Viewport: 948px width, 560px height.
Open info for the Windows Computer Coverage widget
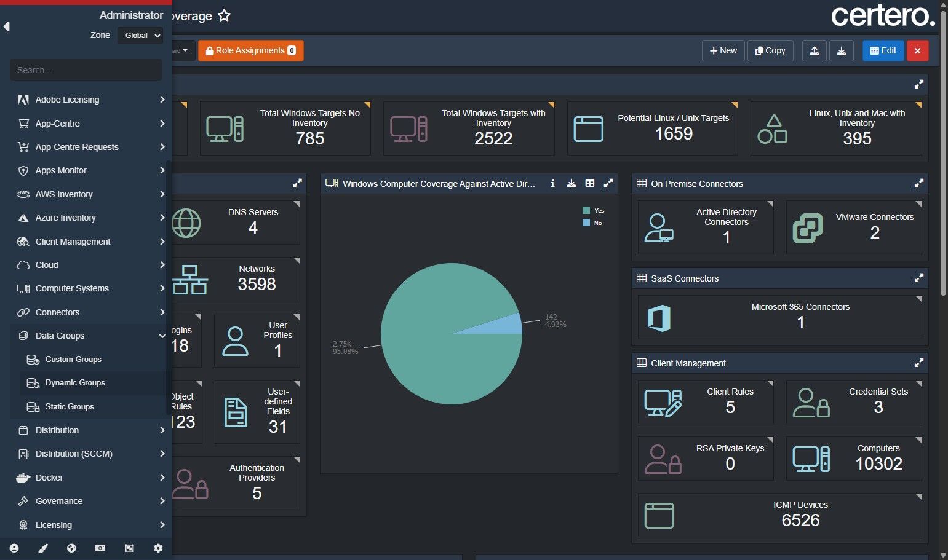552,183
